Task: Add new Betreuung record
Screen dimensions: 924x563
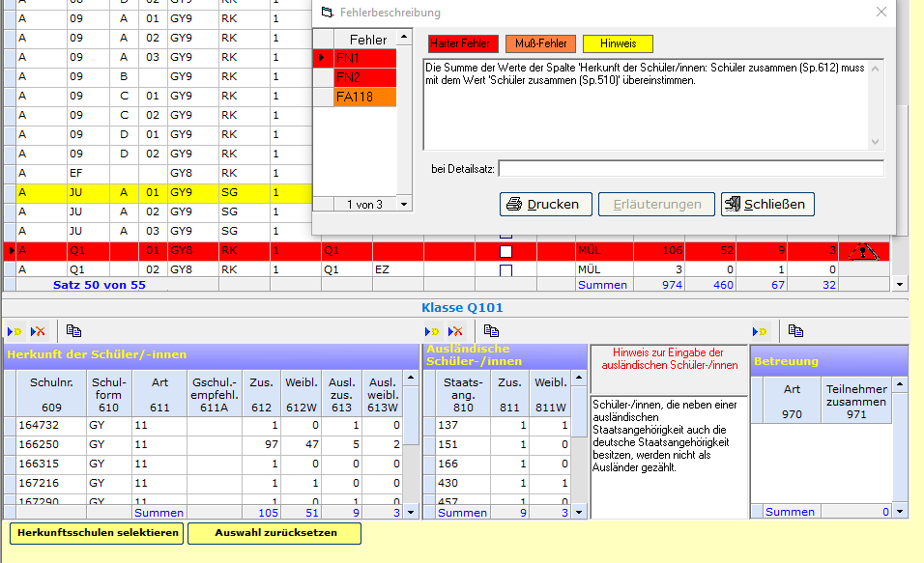Action: pos(761,331)
